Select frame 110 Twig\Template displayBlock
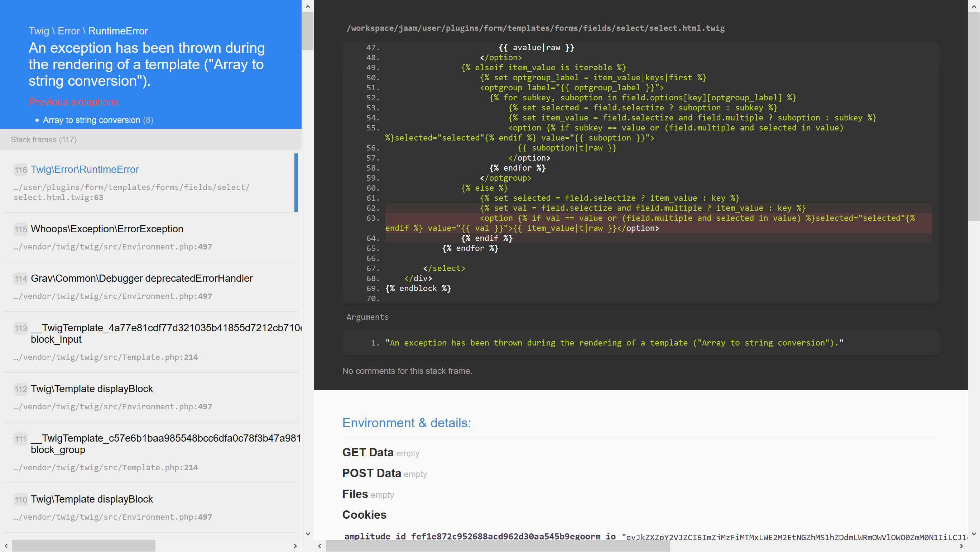 [x=151, y=508]
